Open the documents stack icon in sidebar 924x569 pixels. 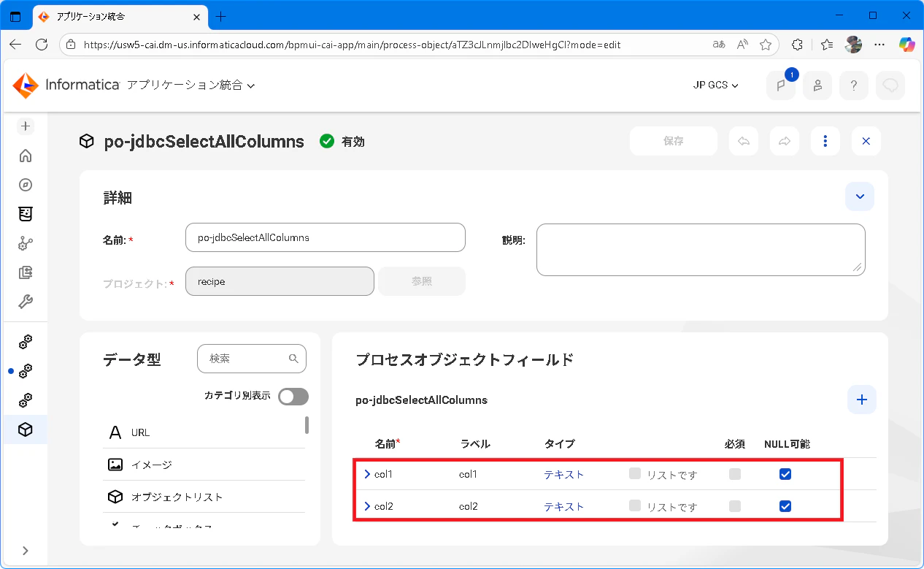26,272
